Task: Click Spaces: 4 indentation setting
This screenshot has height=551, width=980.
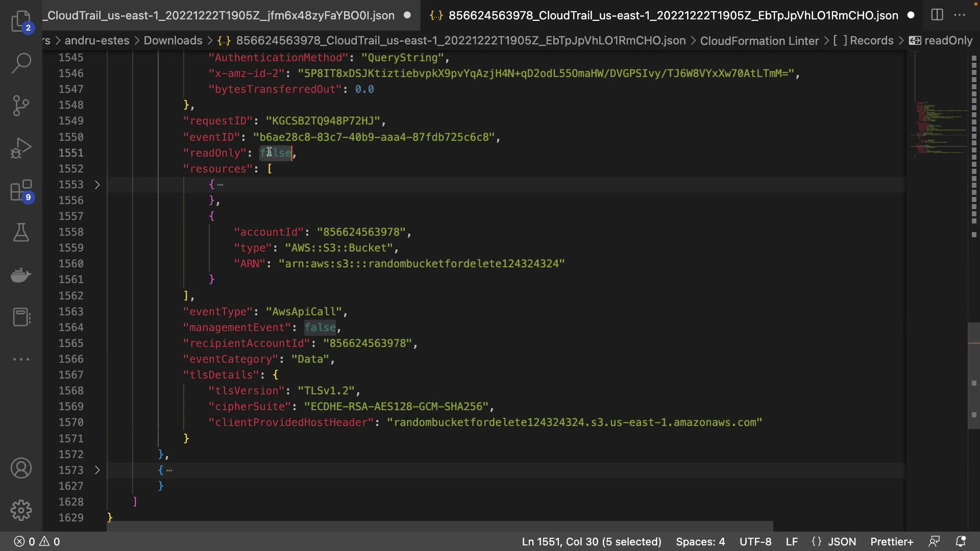Action: pyautogui.click(x=700, y=541)
